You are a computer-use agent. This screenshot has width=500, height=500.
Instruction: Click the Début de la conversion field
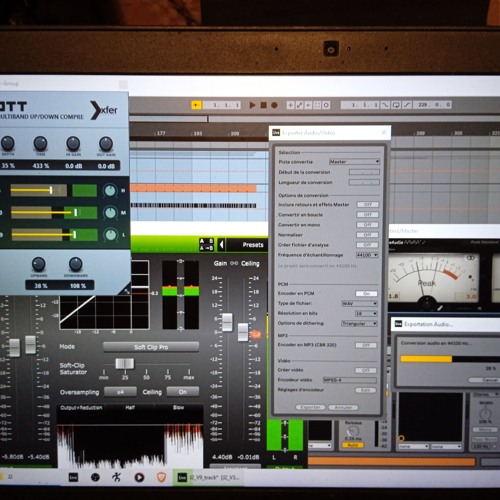pyautogui.click(x=364, y=172)
